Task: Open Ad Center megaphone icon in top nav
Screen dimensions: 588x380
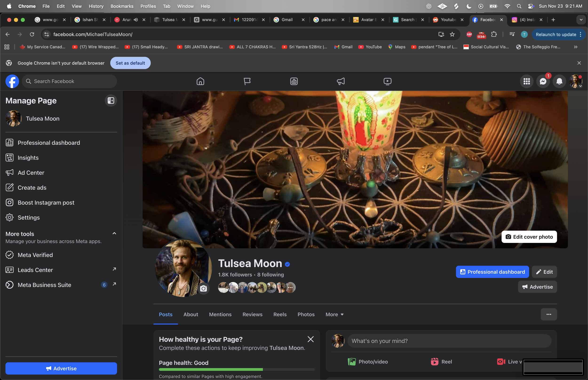Action: tap(341, 81)
